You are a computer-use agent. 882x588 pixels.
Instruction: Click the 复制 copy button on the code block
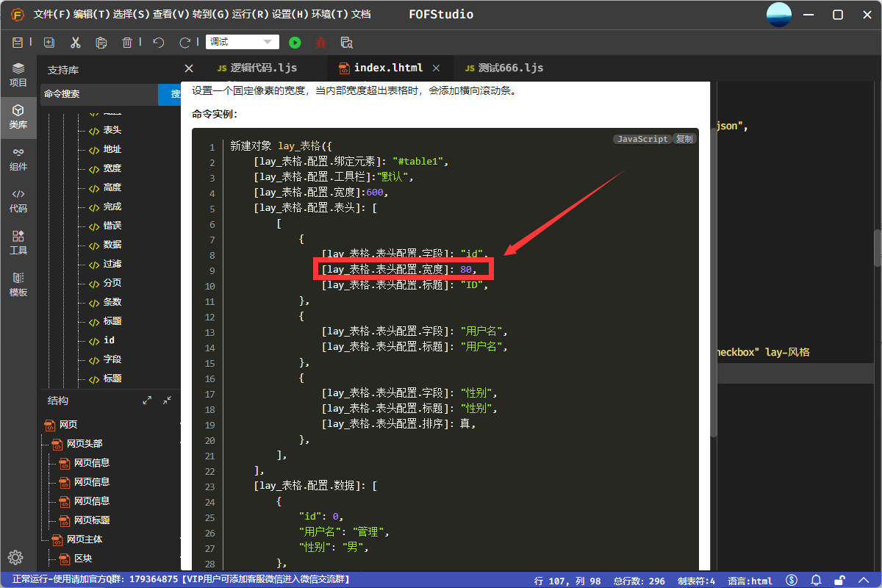tap(684, 139)
